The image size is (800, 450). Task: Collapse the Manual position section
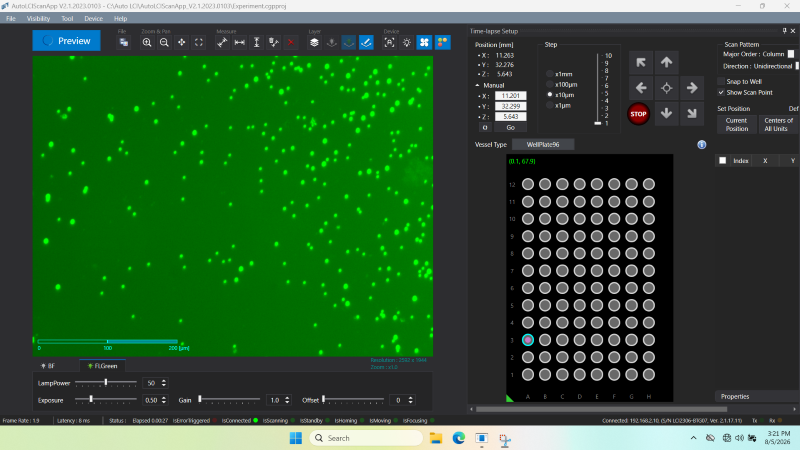pyautogui.click(x=478, y=85)
